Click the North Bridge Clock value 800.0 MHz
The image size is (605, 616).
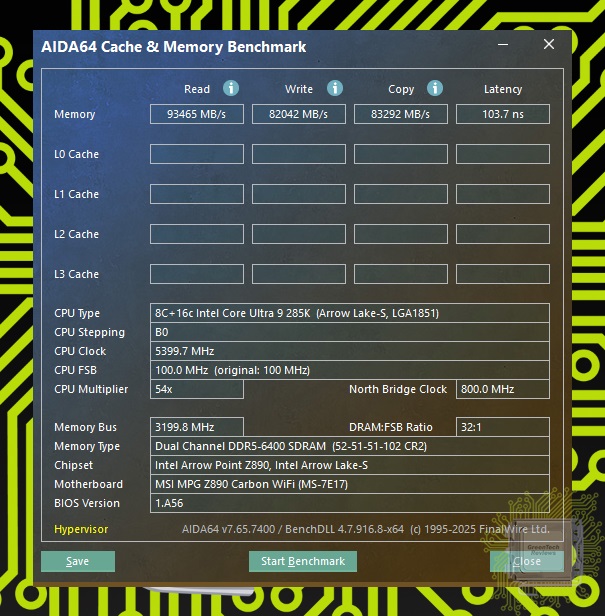pos(503,389)
